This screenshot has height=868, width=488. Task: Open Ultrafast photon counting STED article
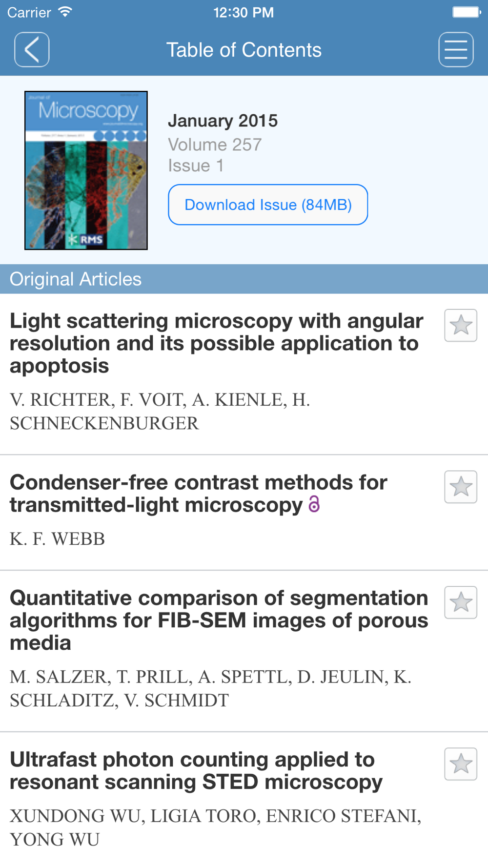[196, 771]
